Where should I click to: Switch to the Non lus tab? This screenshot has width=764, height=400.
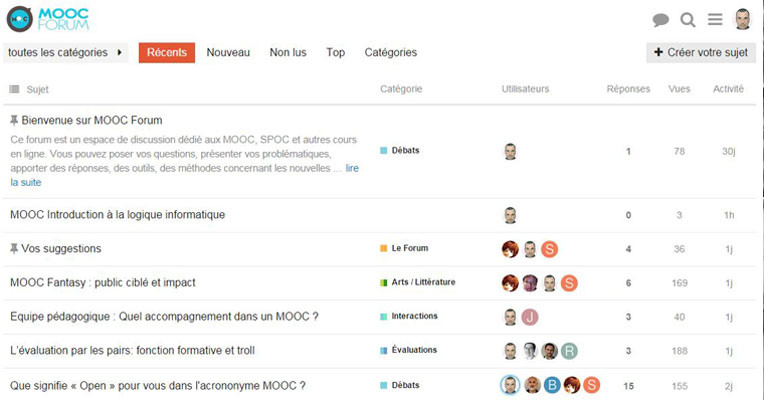tap(288, 53)
